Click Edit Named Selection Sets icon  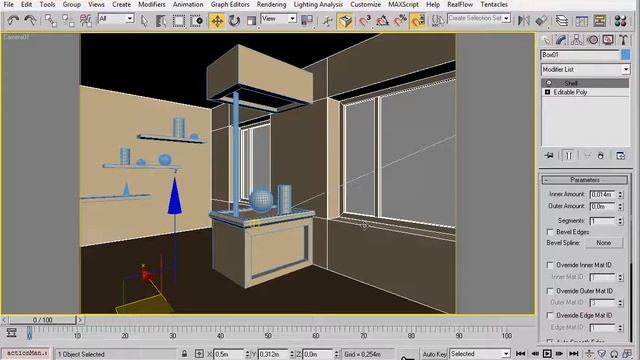[438, 20]
